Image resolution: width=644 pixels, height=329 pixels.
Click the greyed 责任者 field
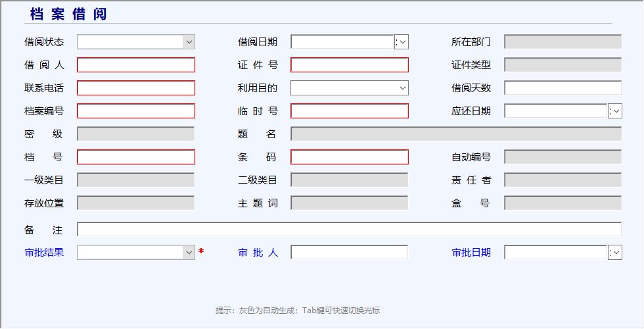click(x=563, y=180)
